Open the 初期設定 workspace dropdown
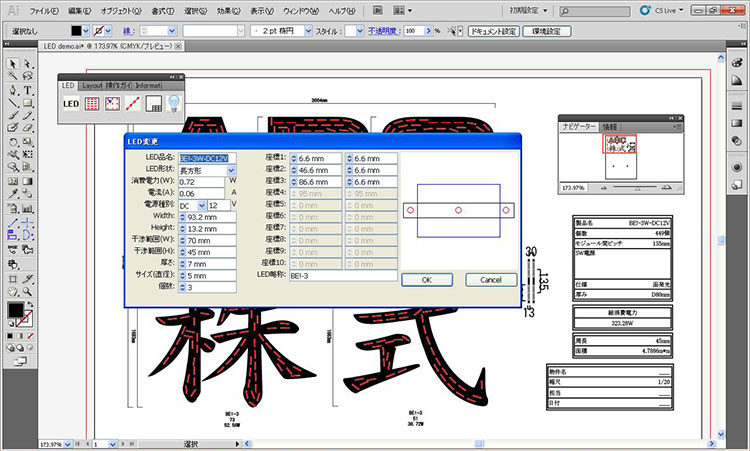750x451 pixels. click(528, 11)
